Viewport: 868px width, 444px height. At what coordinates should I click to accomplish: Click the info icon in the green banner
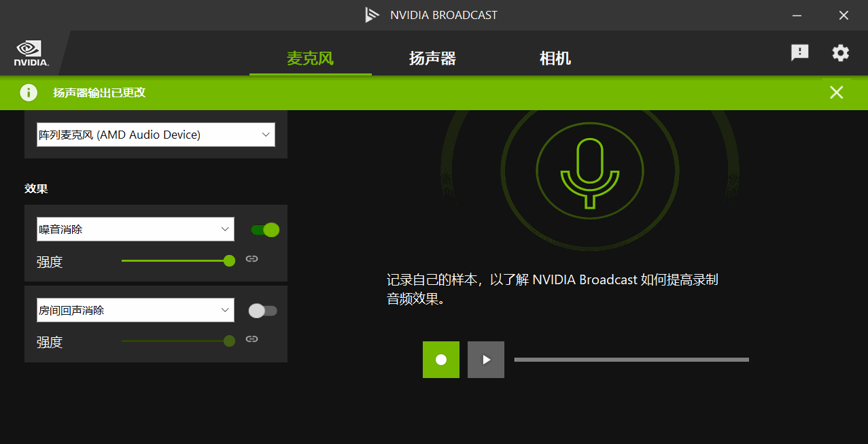click(x=29, y=92)
